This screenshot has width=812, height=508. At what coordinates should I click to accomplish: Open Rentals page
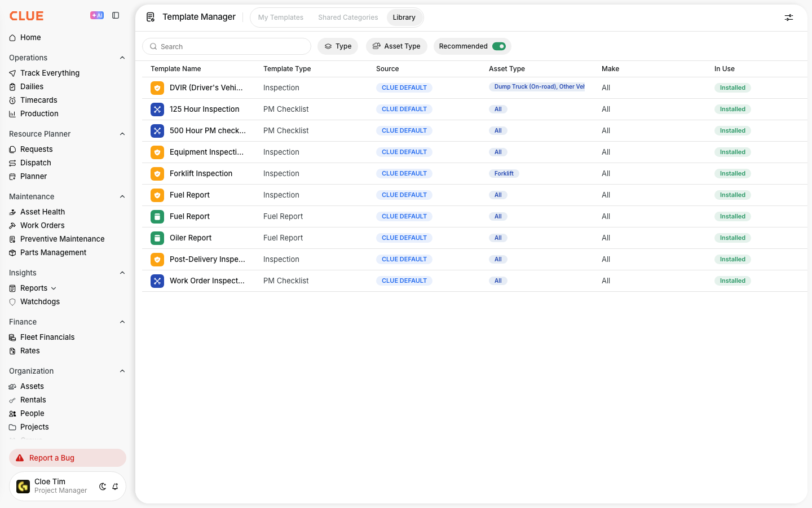click(x=33, y=400)
